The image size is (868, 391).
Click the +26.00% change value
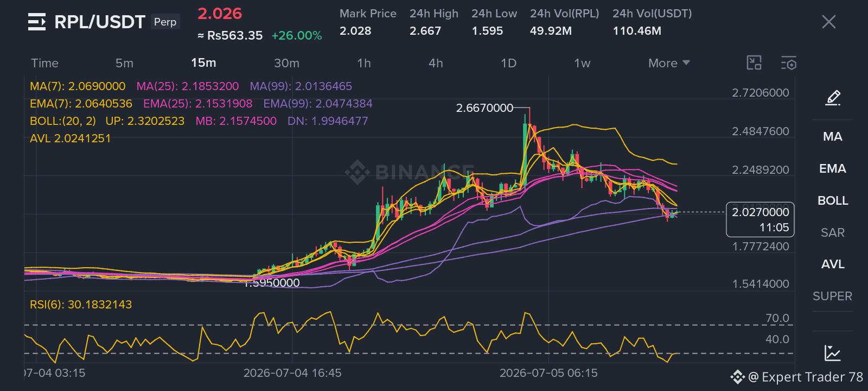click(297, 36)
